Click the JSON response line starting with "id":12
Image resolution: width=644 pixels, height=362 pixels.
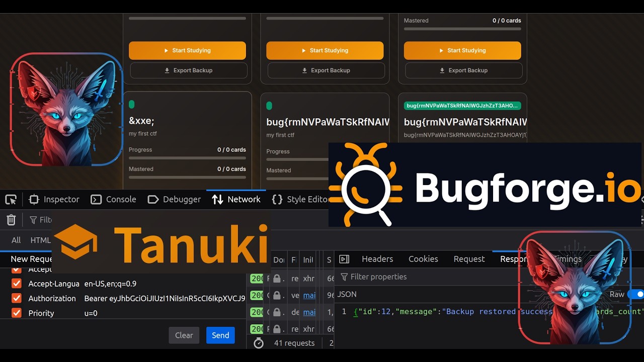coord(498,312)
